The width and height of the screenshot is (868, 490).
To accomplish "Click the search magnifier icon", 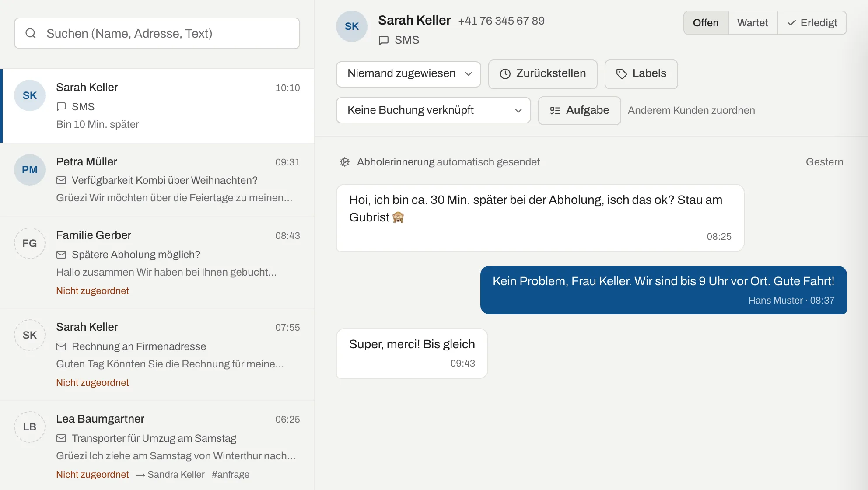I will coord(31,33).
